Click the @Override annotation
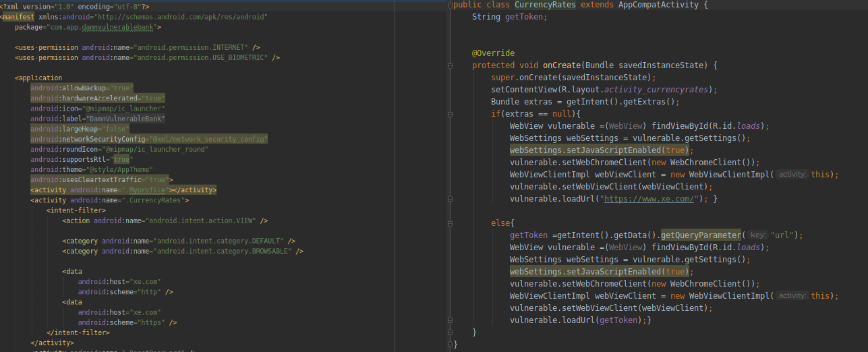 (493, 53)
